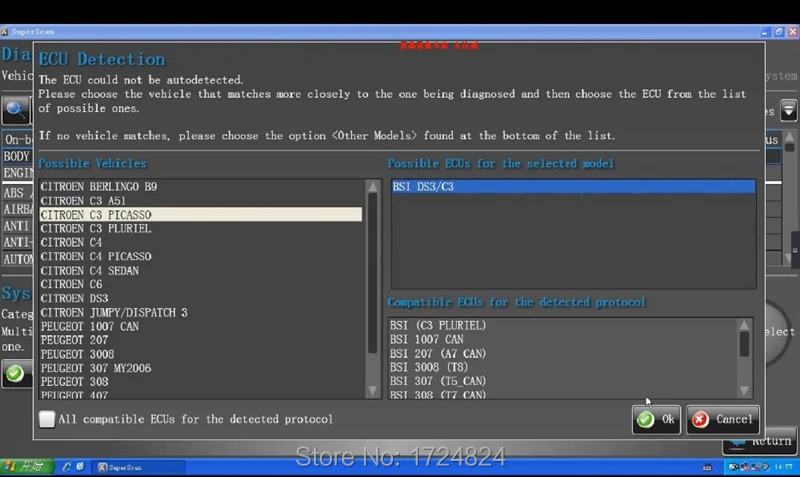Choose BSI (C3 PLURIEL) compatible ECU

pyautogui.click(x=562, y=325)
